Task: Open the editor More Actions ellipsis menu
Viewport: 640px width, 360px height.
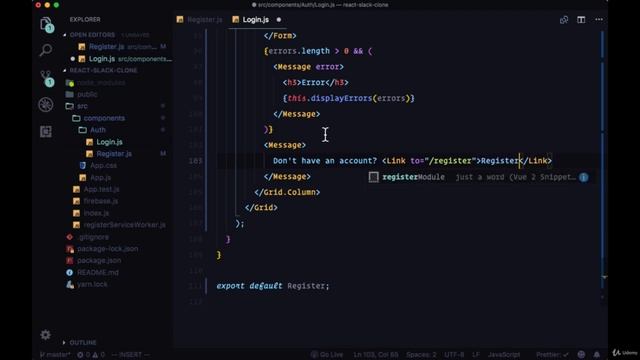Action: [x=599, y=20]
